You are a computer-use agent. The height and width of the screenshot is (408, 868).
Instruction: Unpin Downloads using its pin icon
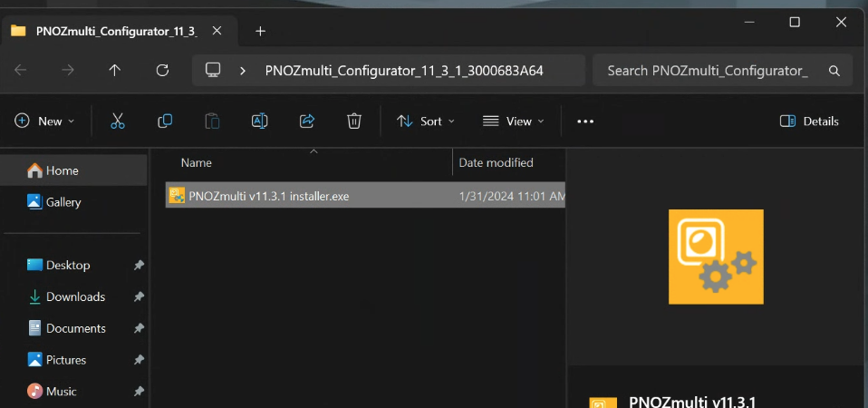pos(139,296)
